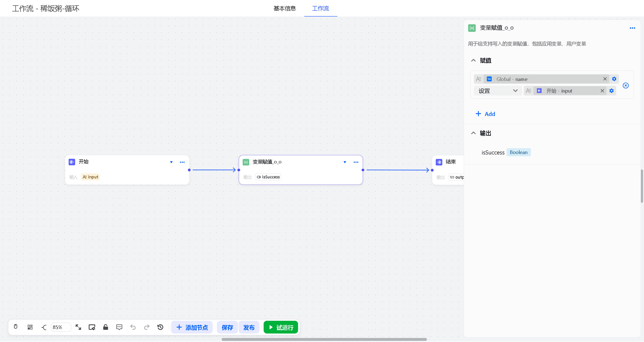Image resolution: width=644 pixels, height=342 pixels.
Task: Click the mouse interaction mode icon
Action: click(x=15, y=327)
